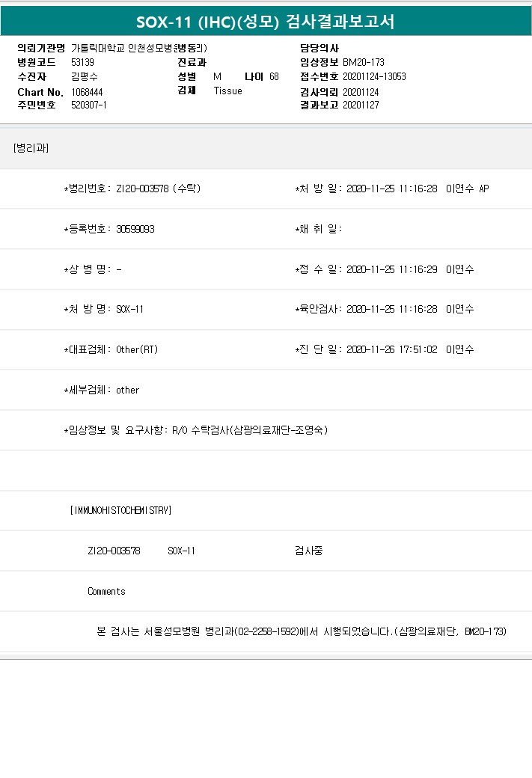This screenshot has height=778, width=532.
Task: Click the [병리과] section heading
Action: (31, 148)
